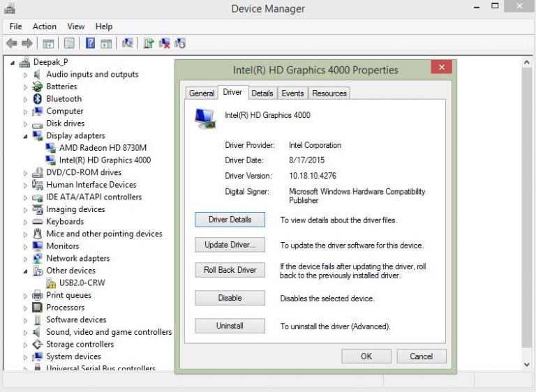The width and height of the screenshot is (536, 392).
Task: Click Scan for hardware changes toolbar icon
Action: 127,43
